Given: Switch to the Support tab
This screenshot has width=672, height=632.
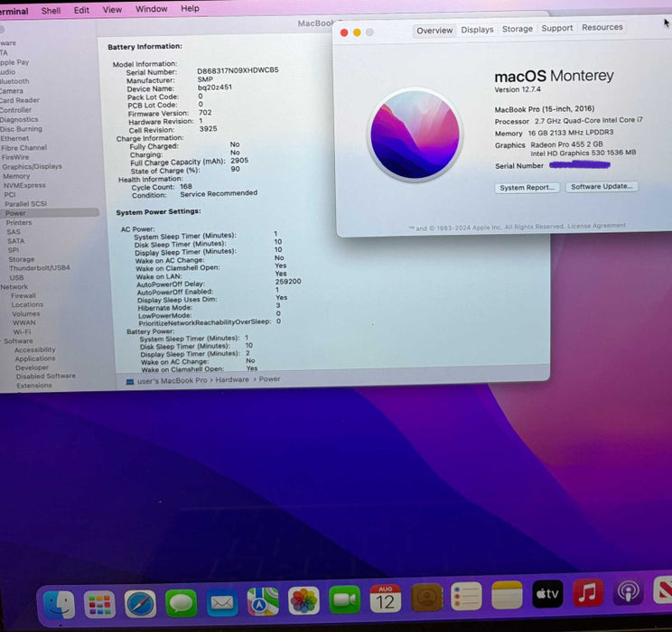Looking at the screenshot, I should (x=556, y=28).
